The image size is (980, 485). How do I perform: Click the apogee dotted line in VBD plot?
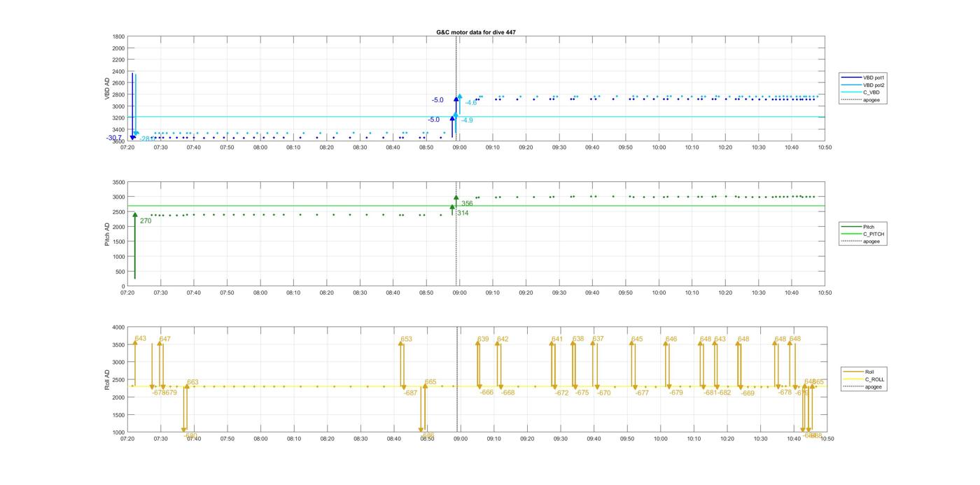[456, 89]
